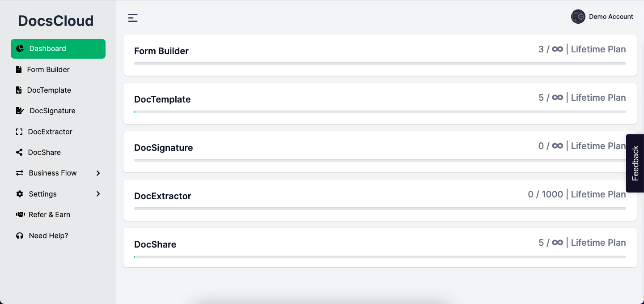This screenshot has width=644, height=304.
Task: Click the Dashboard pie chart icon
Action: click(x=20, y=48)
